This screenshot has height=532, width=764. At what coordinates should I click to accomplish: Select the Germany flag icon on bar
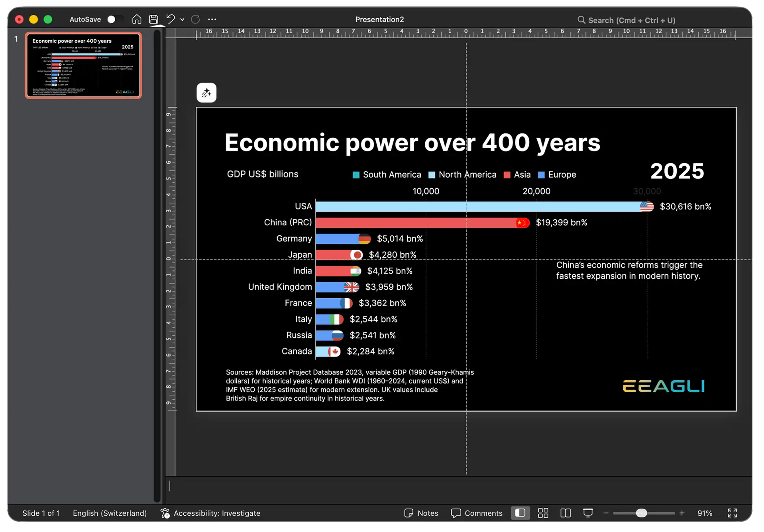364,239
